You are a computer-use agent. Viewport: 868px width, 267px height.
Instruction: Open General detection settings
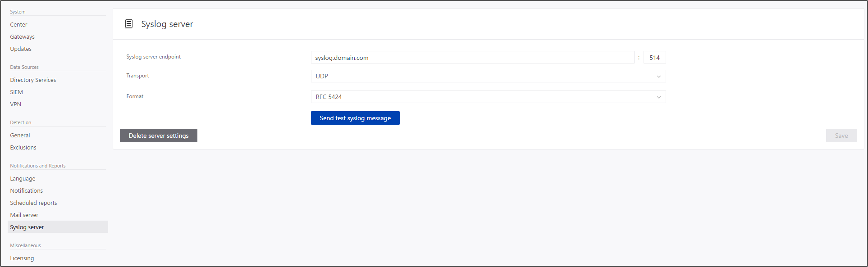[x=20, y=136]
